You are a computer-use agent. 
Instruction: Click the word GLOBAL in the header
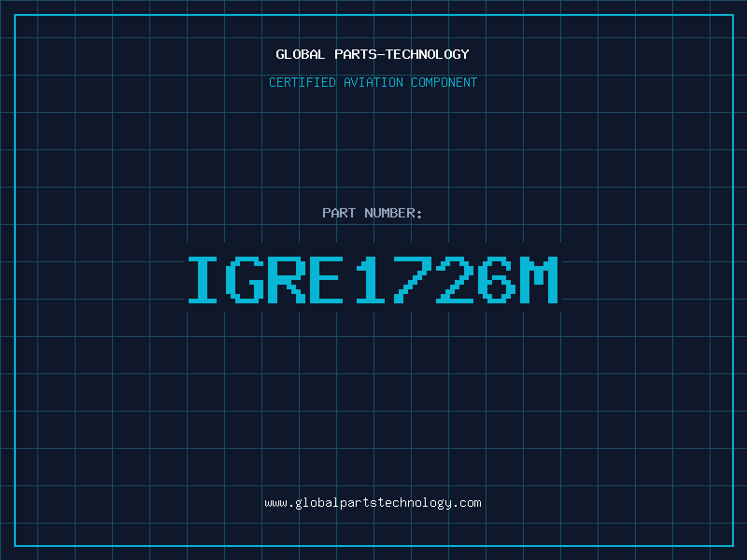301,55
